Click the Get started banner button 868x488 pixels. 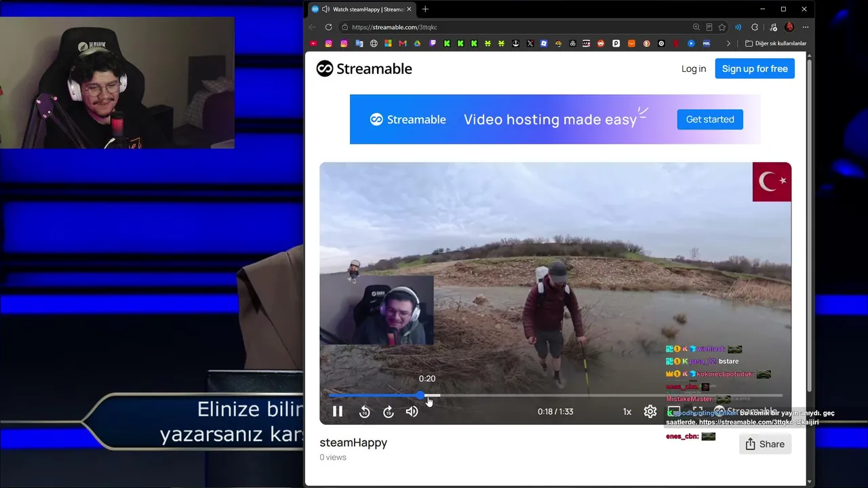coord(710,119)
